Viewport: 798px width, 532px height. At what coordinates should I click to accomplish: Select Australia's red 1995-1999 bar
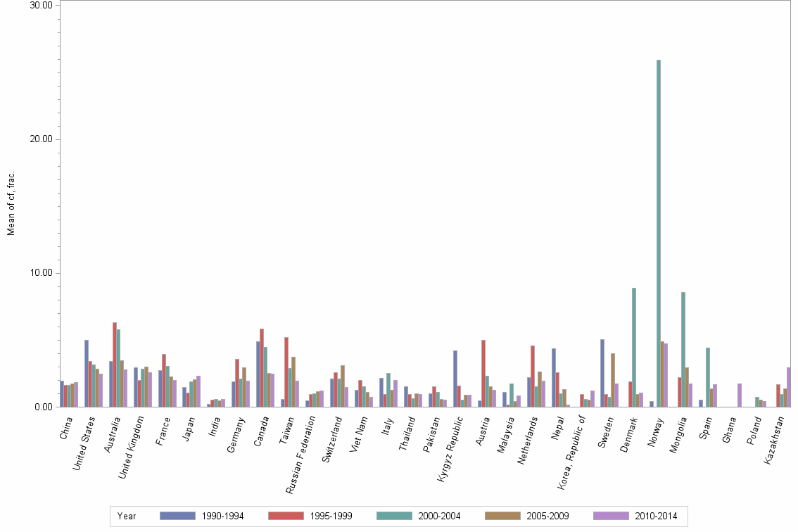click(x=114, y=366)
